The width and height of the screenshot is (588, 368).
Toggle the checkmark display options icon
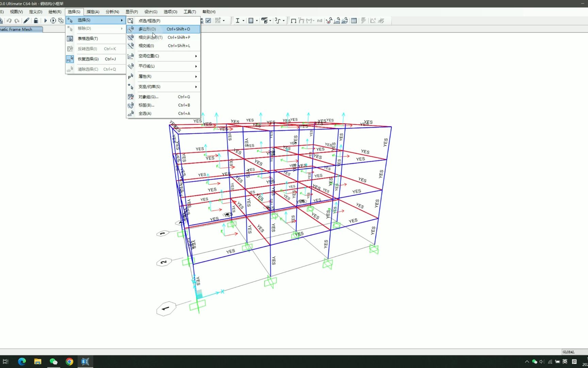(x=208, y=21)
